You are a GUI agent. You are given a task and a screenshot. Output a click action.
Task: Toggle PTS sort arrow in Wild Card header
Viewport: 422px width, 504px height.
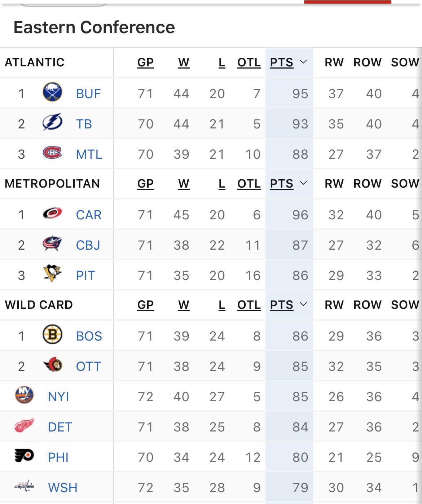tap(303, 304)
